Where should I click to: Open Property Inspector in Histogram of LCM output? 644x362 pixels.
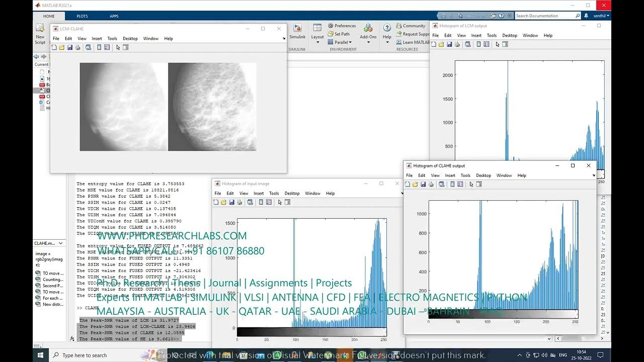(505, 44)
